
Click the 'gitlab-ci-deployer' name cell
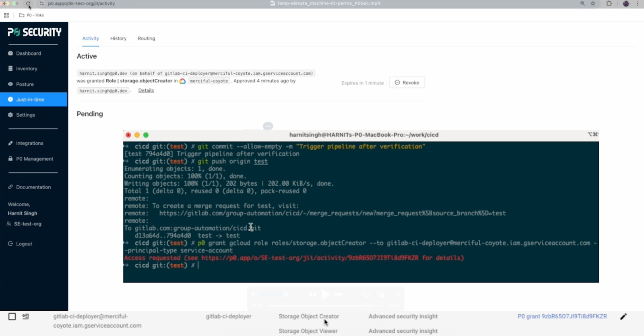(x=229, y=317)
